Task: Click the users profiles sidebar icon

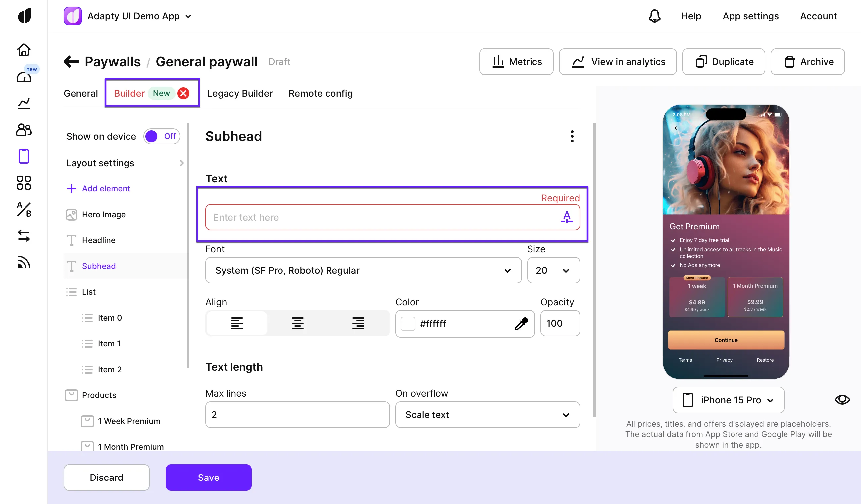Action: point(24,130)
